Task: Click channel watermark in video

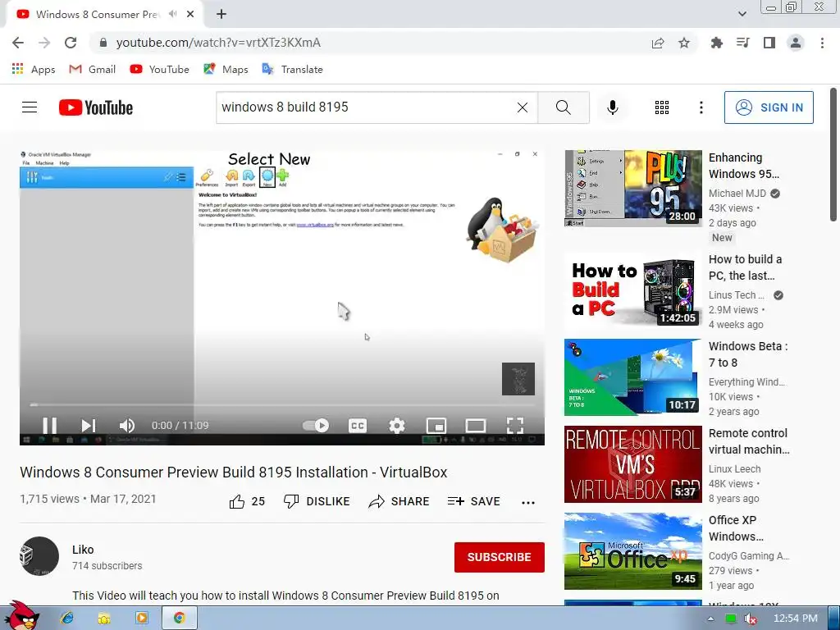Action: [518, 379]
